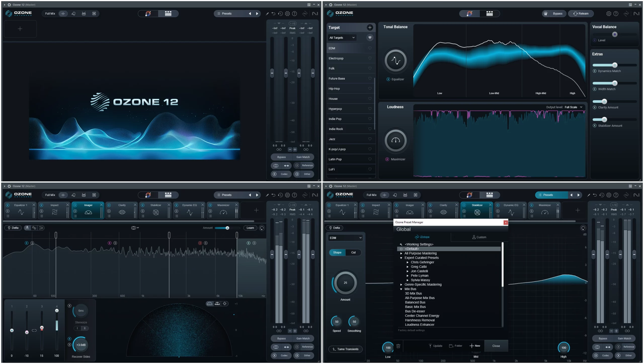
Task: Click the large Loudness Maximizer module icon
Action: [395, 140]
